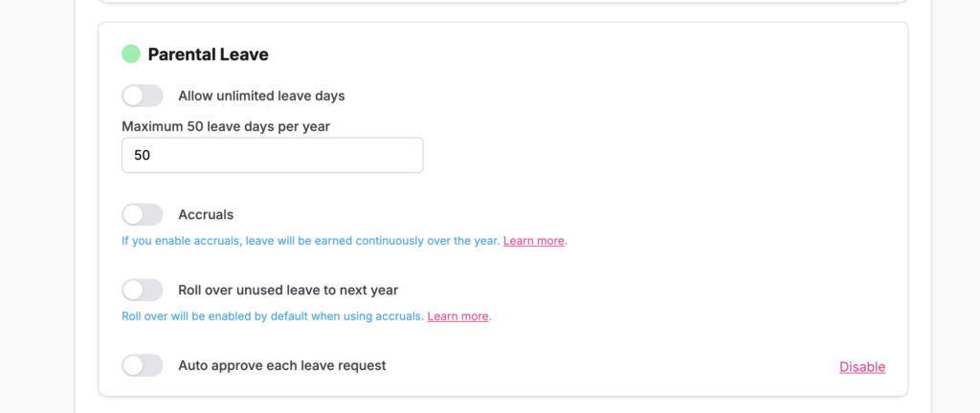
Task: Click "Roll over unused leave to next year" label
Action: tap(288, 290)
